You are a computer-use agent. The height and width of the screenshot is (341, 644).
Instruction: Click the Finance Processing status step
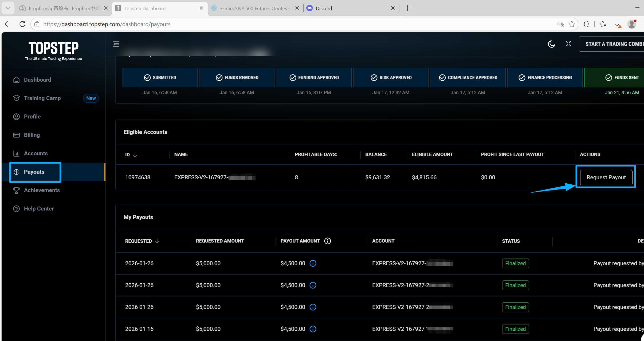coord(545,78)
